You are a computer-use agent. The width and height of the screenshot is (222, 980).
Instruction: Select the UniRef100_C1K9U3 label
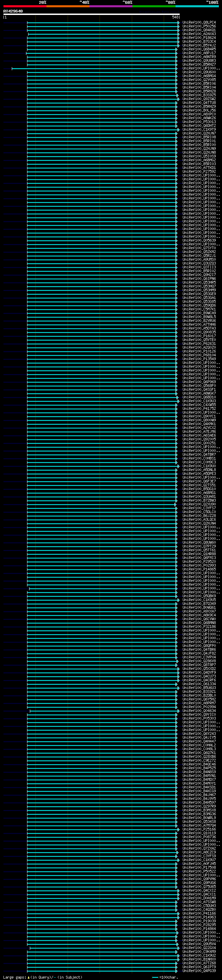click(199, 401)
